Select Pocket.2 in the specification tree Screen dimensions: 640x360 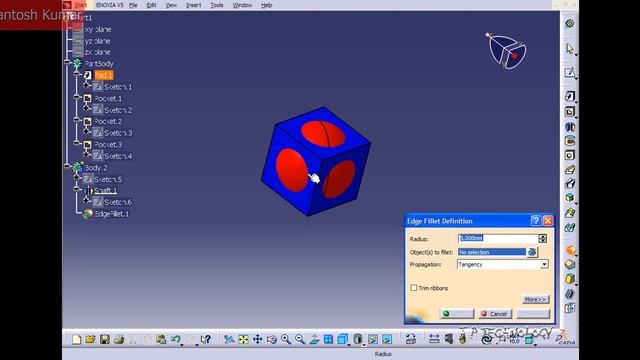[108, 121]
